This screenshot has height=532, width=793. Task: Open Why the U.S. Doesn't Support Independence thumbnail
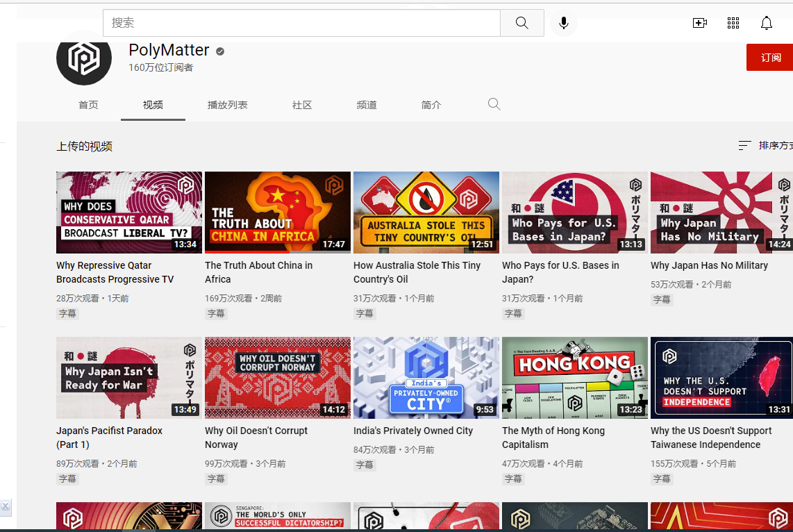point(721,378)
